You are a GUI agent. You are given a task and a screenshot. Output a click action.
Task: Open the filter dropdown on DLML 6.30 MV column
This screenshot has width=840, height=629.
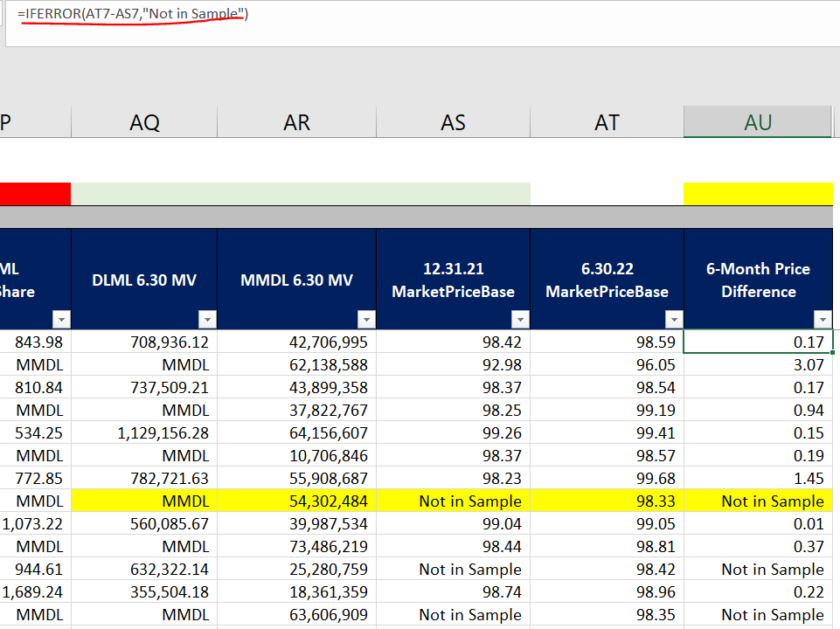[207, 319]
